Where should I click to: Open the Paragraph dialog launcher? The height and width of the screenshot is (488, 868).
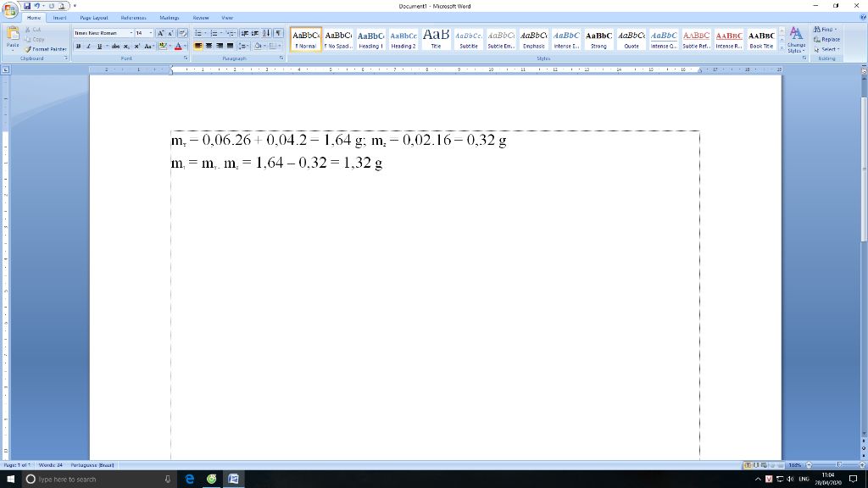(281, 58)
